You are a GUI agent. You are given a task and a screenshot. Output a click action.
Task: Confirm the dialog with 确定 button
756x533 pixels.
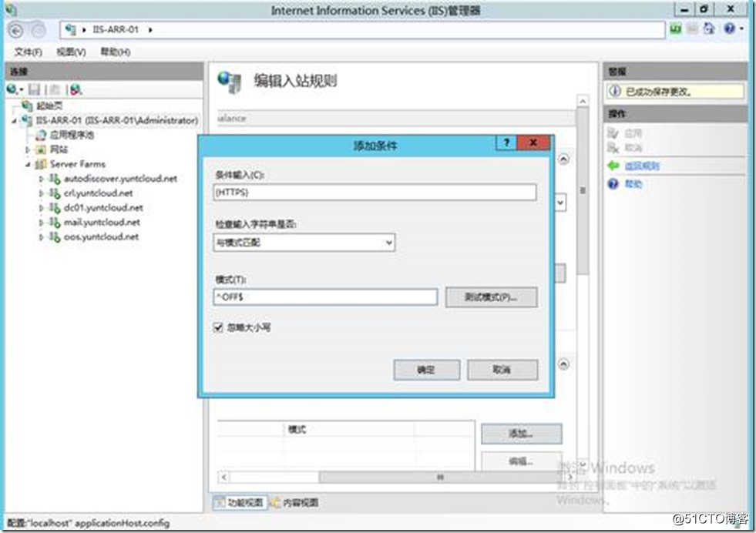pos(426,370)
